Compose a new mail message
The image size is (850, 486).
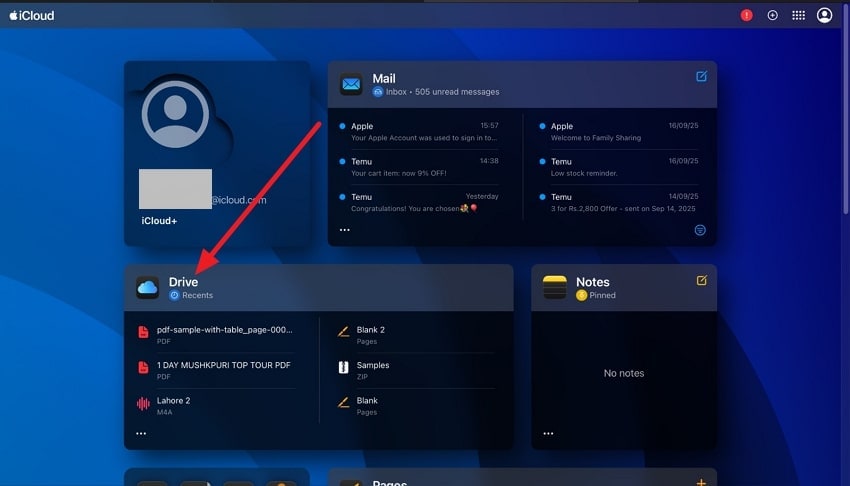(x=701, y=76)
